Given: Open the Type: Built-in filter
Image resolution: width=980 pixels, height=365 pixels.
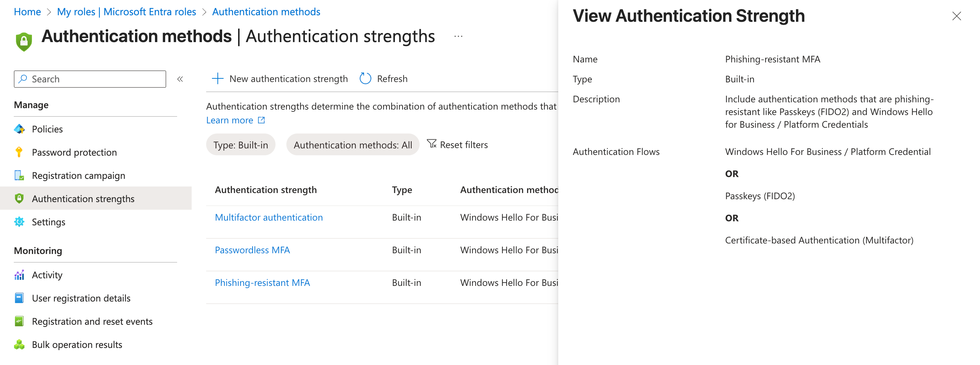Looking at the screenshot, I should coord(240,145).
